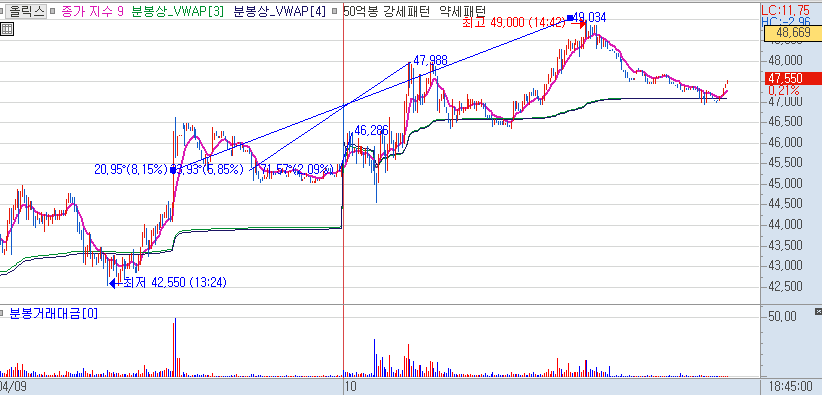Select the trendline endpoint label 49,034
The image size is (822, 395).
tap(590, 18)
